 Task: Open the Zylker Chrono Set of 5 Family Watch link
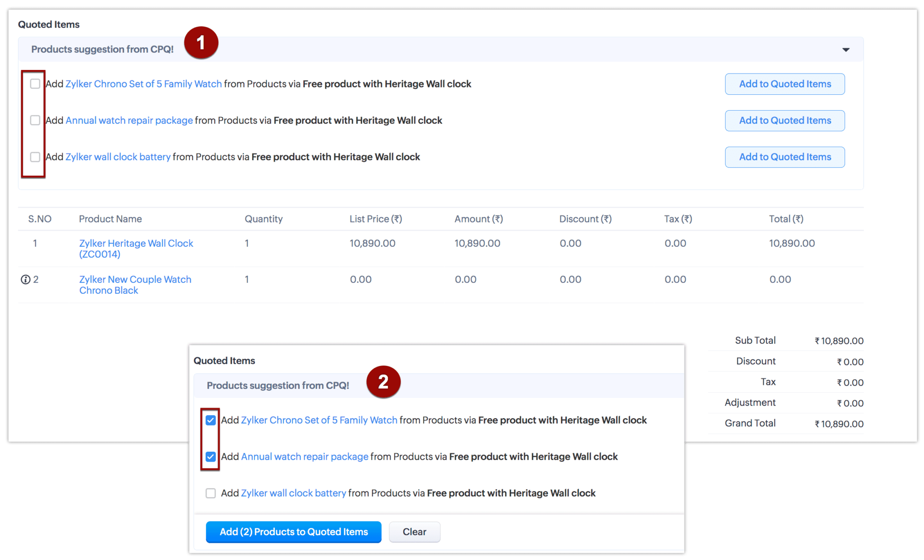pyautogui.click(x=144, y=83)
